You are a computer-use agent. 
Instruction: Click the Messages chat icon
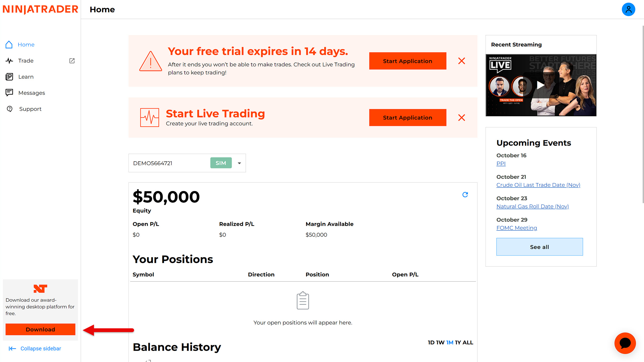(9, 93)
